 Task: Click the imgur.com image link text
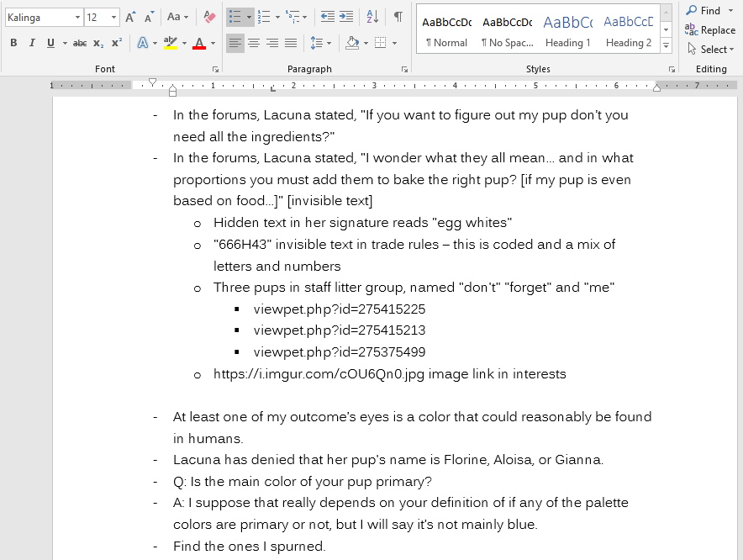click(319, 374)
